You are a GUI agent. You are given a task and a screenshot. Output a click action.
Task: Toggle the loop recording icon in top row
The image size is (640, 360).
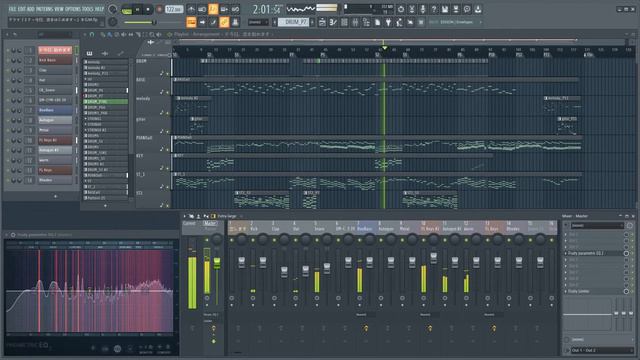(235, 9)
